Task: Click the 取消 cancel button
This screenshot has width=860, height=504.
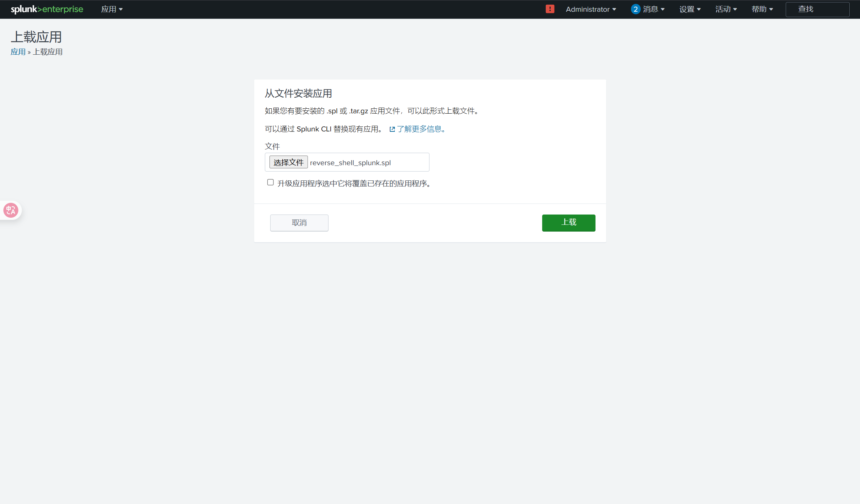Action: click(299, 223)
